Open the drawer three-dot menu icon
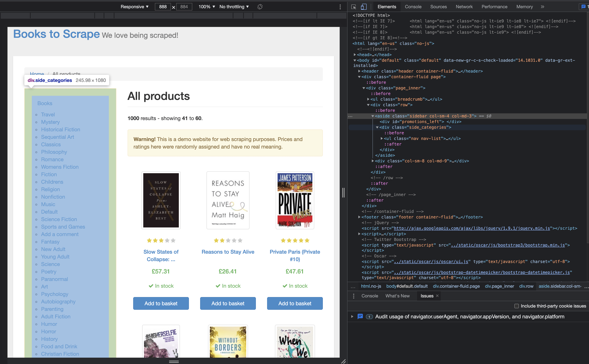Image resolution: width=589 pixels, height=364 pixels. pyautogui.click(x=354, y=296)
